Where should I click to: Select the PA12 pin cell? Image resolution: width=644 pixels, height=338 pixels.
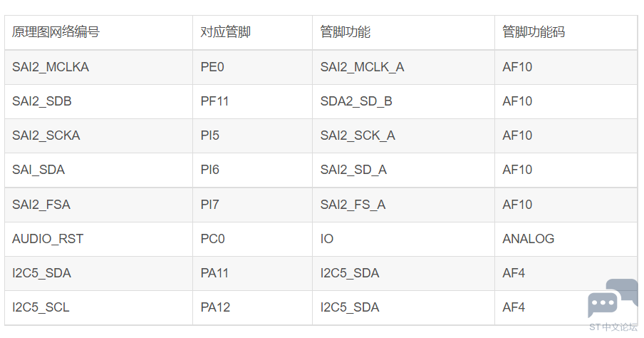click(252, 307)
